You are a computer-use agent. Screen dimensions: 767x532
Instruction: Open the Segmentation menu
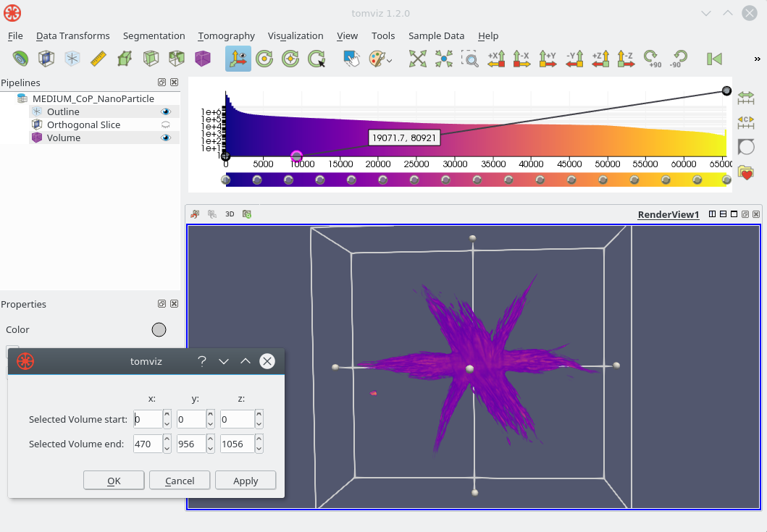(154, 35)
